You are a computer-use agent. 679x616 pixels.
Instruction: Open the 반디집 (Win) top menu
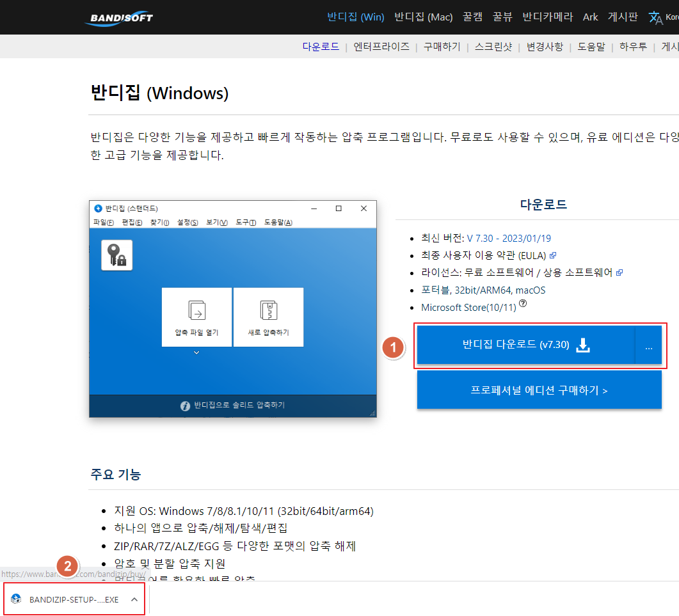[x=356, y=17]
